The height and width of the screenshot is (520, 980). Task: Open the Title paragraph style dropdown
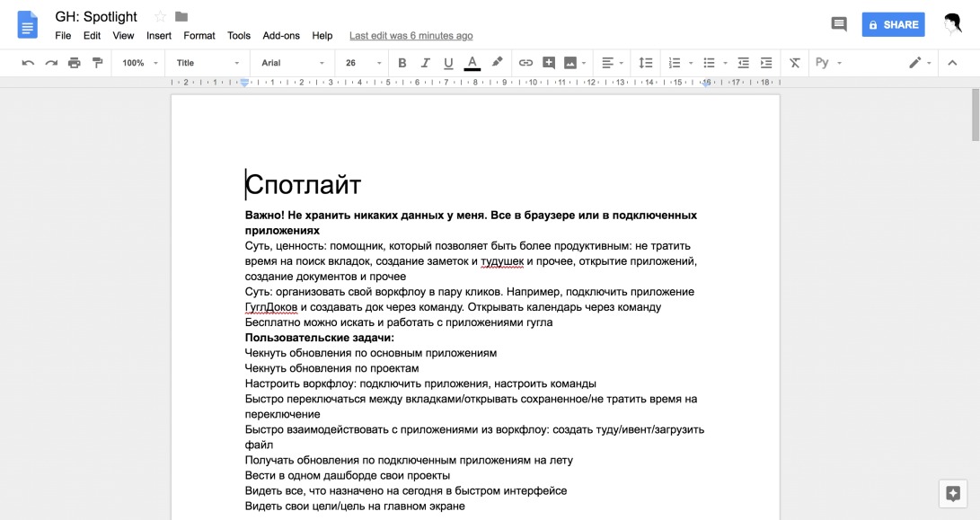point(207,63)
